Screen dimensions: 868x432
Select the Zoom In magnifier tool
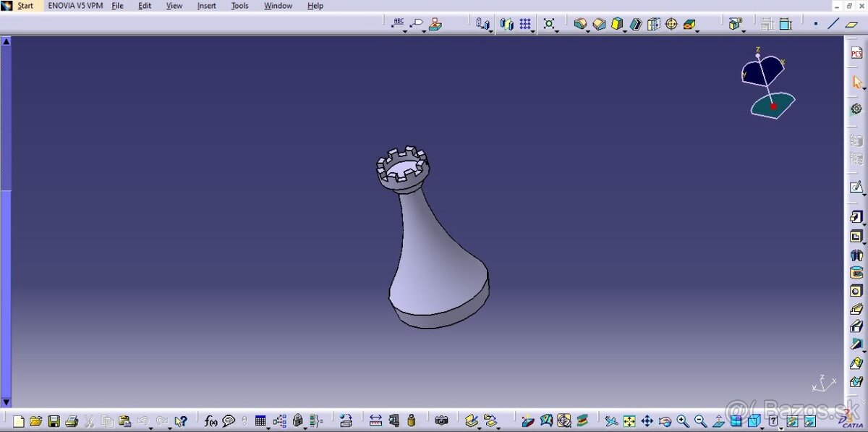[x=681, y=420]
